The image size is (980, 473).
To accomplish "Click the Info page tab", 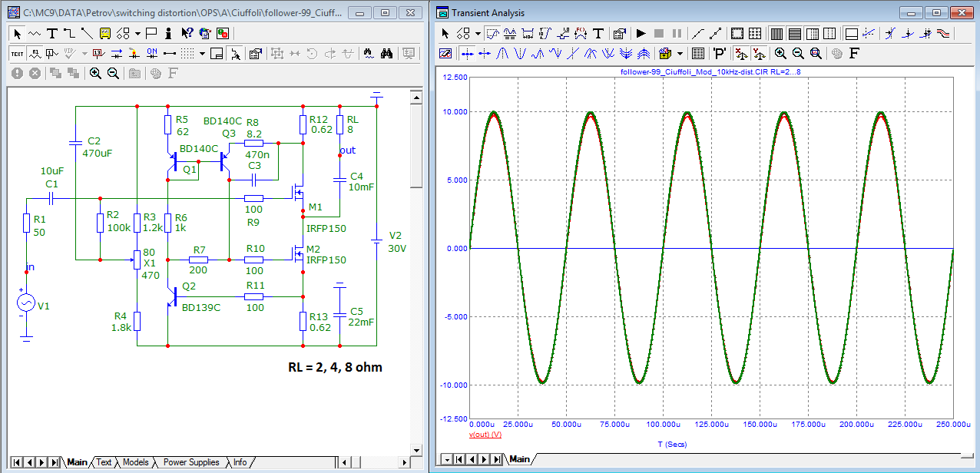I will pos(240,462).
